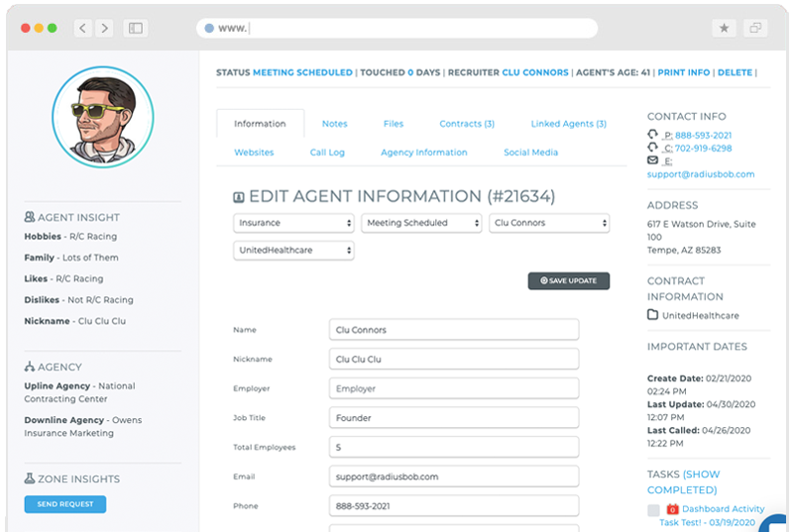Click the Total Employees input field
793x532 pixels.
[454, 447]
